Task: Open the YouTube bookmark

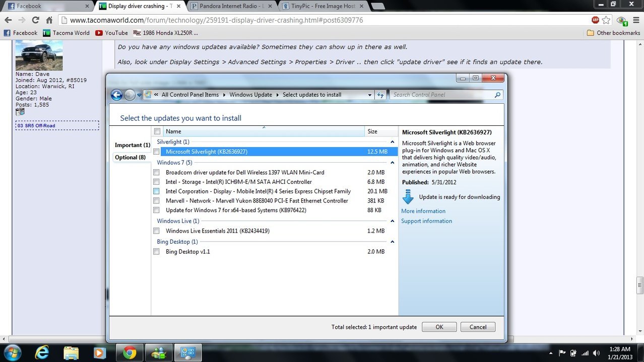Action: pyautogui.click(x=112, y=33)
